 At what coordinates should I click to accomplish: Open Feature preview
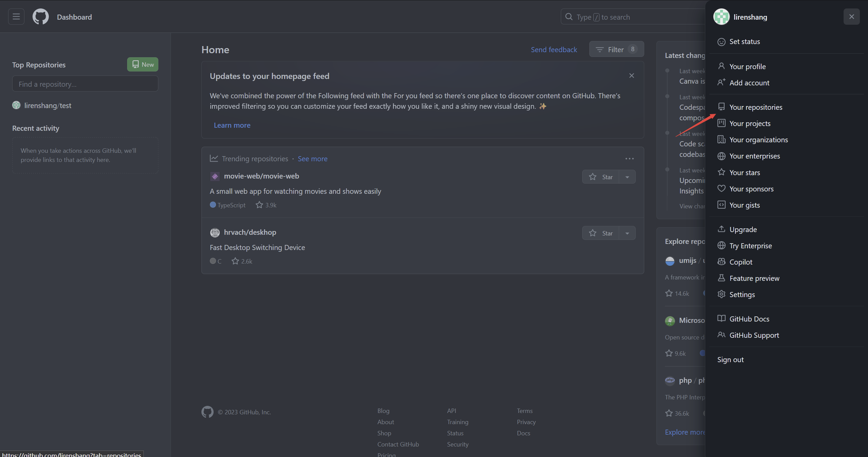pyautogui.click(x=787, y=278)
